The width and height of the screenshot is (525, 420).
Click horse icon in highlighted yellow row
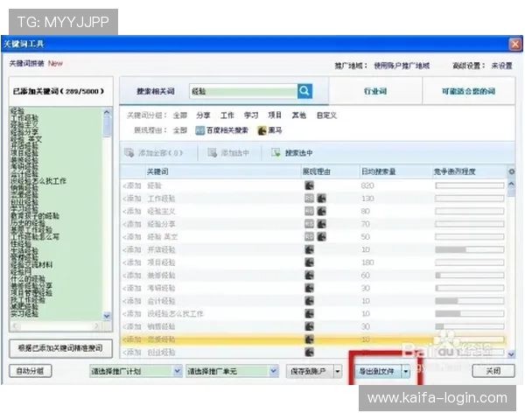(x=310, y=339)
